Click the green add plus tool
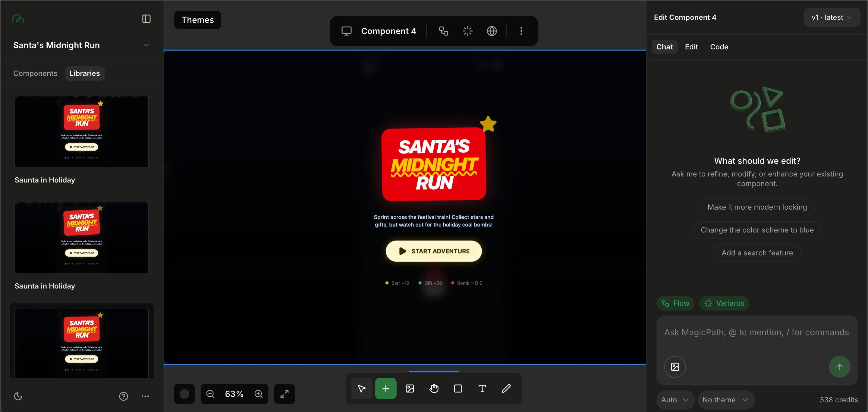This screenshot has width=868, height=412. click(385, 389)
